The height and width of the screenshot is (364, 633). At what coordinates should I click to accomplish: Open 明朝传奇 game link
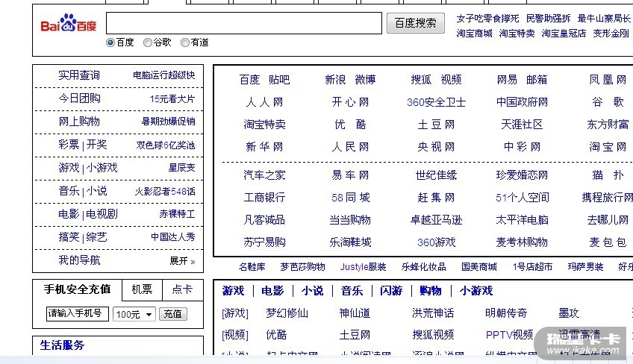[x=506, y=313]
